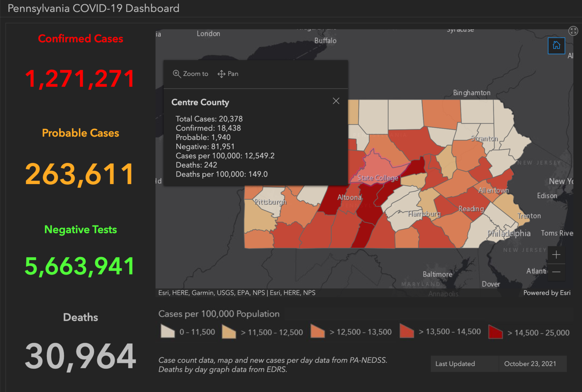Viewport: 582px width, 392px height.
Task: Click the Scranton label on the map
Action: [x=484, y=139]
